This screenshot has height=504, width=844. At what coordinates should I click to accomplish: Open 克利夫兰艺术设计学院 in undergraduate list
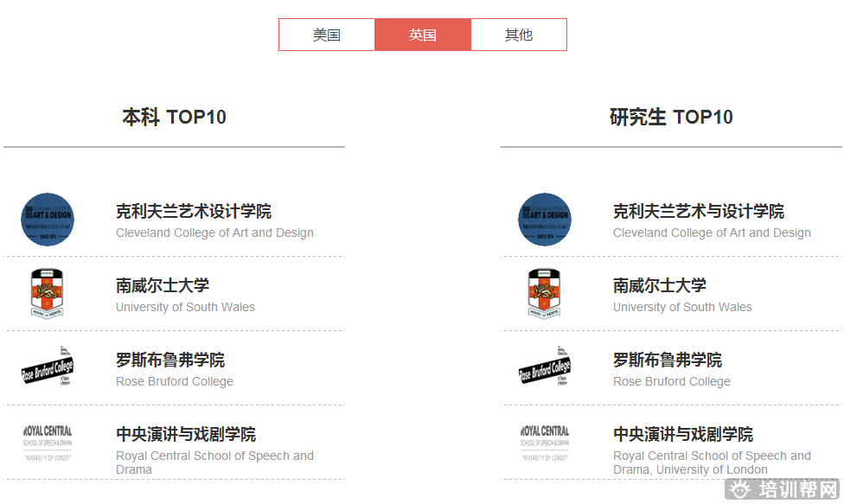194,212
